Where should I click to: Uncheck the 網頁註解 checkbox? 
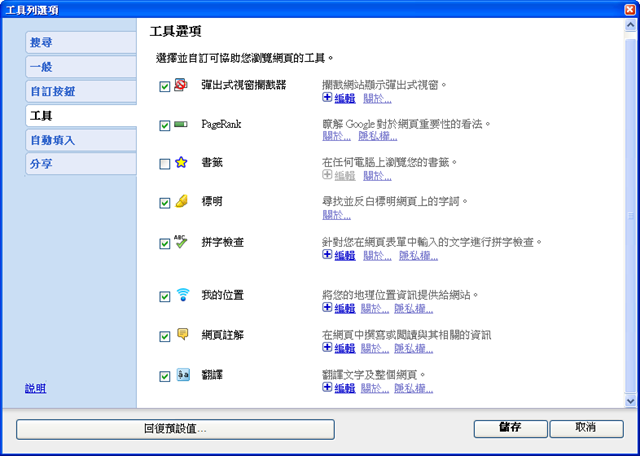[x=164, y=336]
